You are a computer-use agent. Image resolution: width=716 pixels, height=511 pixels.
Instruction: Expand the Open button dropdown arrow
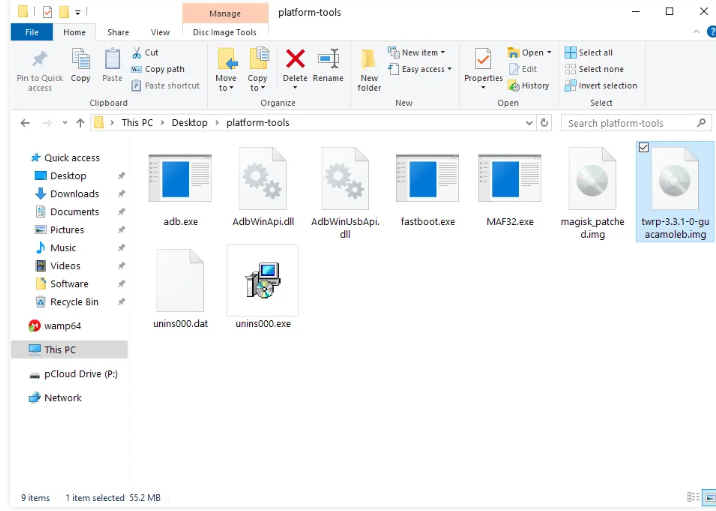(x=549, y=53)
